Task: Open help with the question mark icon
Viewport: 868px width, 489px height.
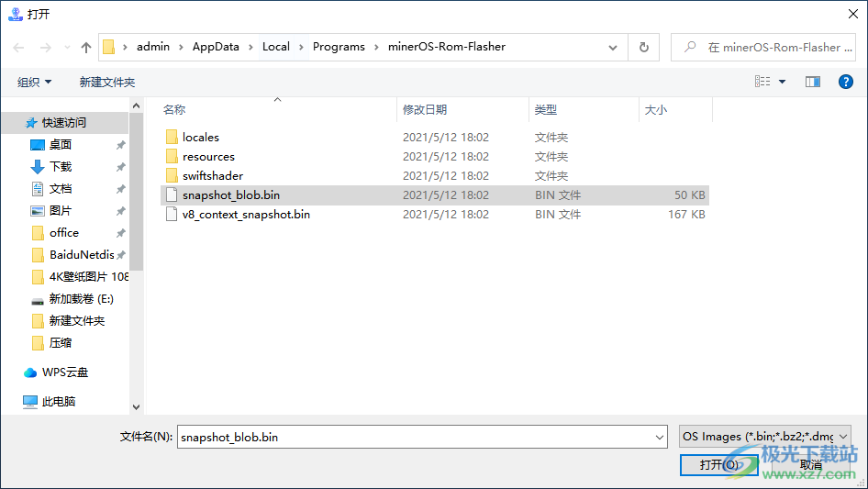Action: pos(846,82)
